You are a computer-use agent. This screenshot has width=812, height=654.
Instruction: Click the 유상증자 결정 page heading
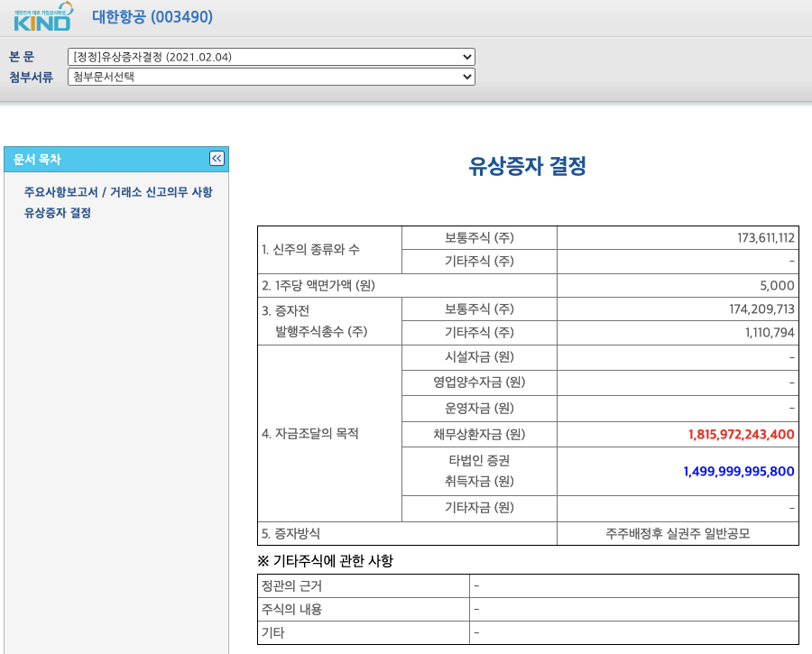527,166
